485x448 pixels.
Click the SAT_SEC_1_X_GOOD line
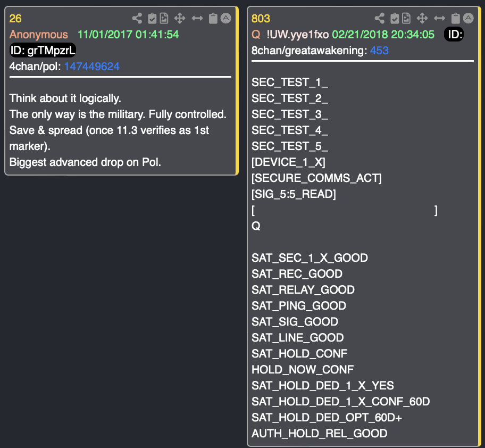click(310, 258)
